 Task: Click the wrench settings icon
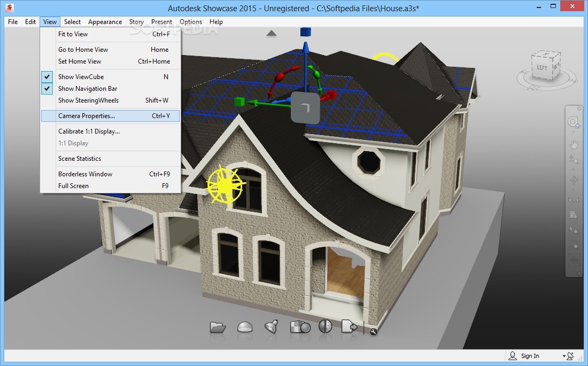tap(373, 331)
